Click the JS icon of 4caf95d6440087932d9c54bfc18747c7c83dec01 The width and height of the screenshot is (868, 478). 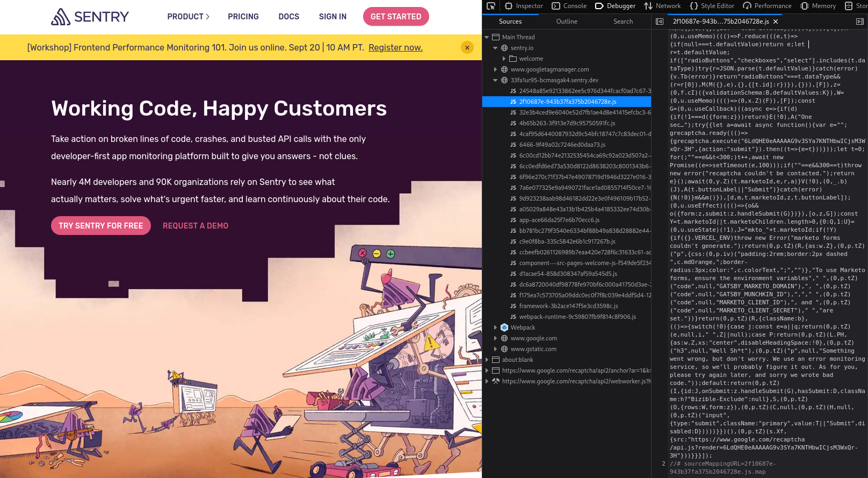click(x=513, y=134)
